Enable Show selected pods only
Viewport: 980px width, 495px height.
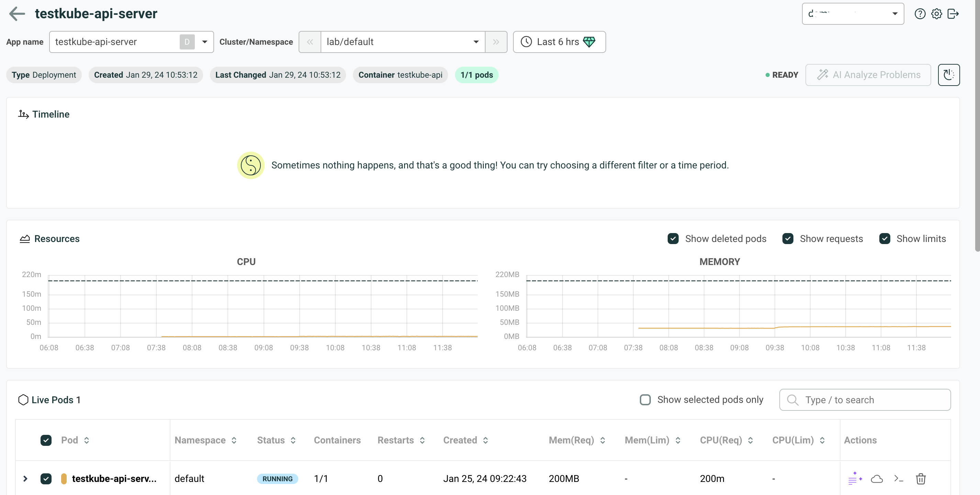[645, 399]
